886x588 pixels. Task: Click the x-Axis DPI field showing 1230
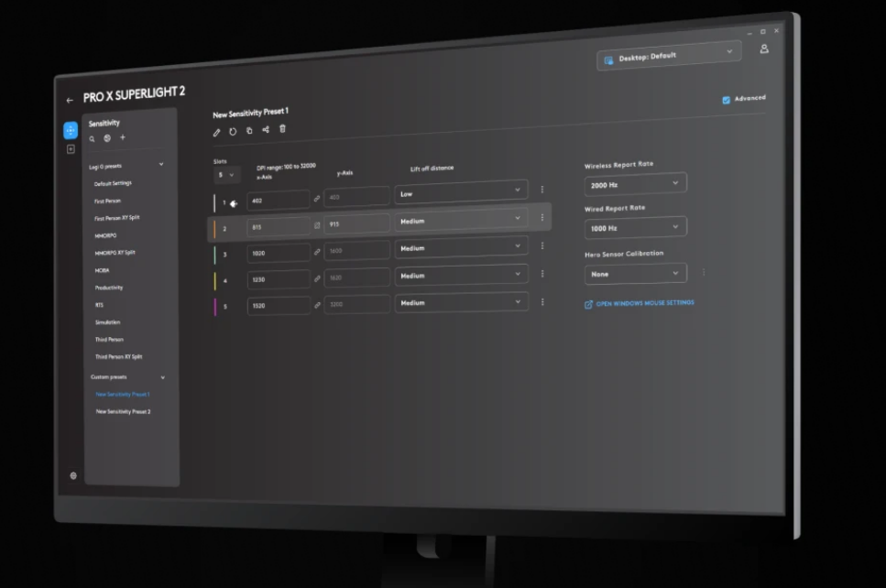point(279,279)
